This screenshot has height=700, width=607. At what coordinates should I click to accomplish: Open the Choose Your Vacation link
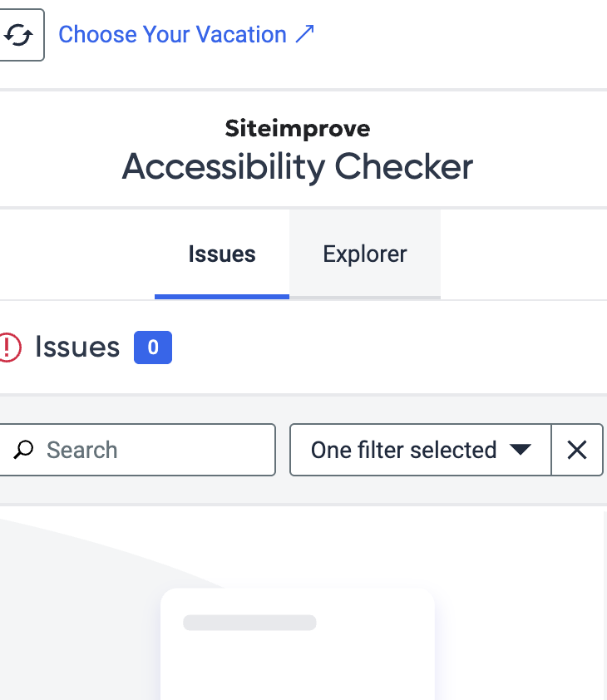[x=186, y=34]
